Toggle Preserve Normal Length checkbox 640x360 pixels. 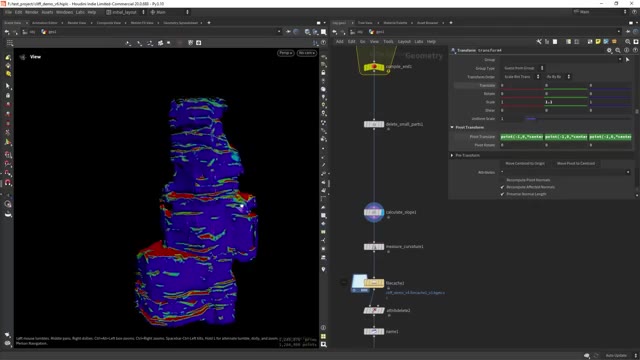(502, 194)
